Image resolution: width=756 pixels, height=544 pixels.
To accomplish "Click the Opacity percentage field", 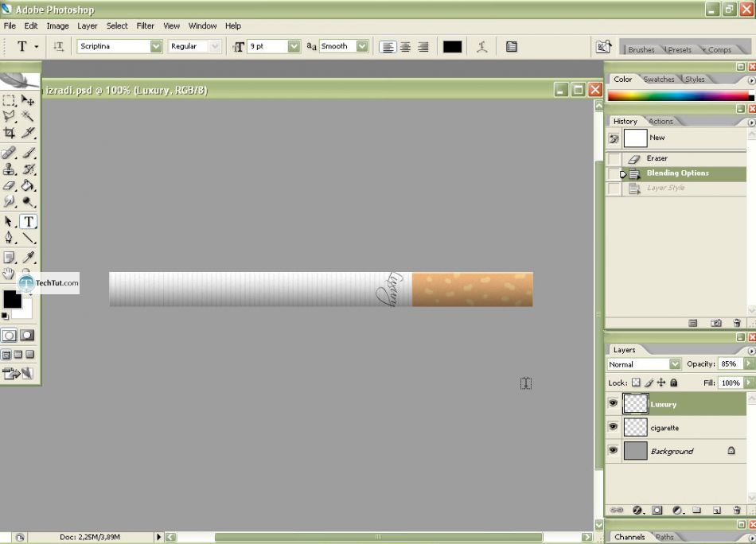I will pyautogui.click(x=728, y=364).
